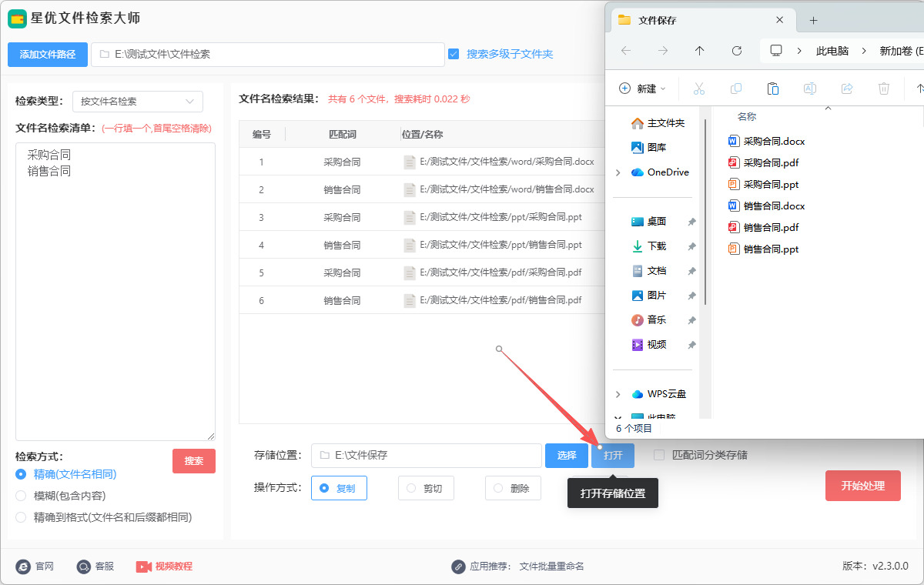This screenshot has width=924, height=585.
Task: Click the Delete trash icon in Explorer
Action: click(x=884, y=89)
